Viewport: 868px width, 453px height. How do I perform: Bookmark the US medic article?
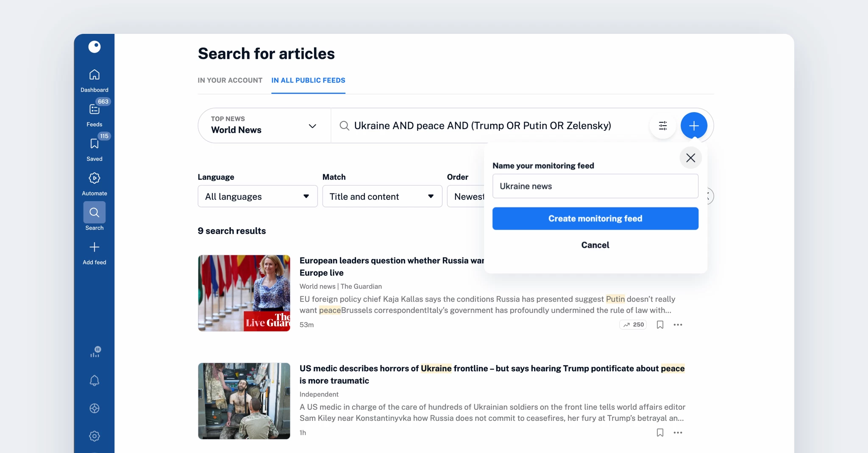tap(660, 433)
